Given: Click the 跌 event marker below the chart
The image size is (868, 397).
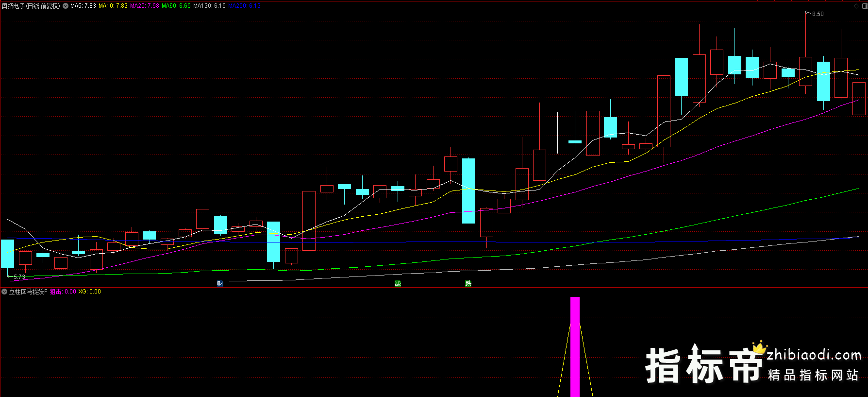Looking at the screenshot, I should click(x=468, y=284).
